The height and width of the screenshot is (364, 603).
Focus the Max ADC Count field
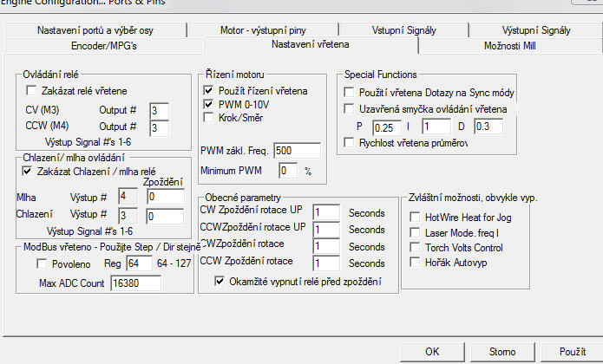pyautogui.click(x=135, y=283)
